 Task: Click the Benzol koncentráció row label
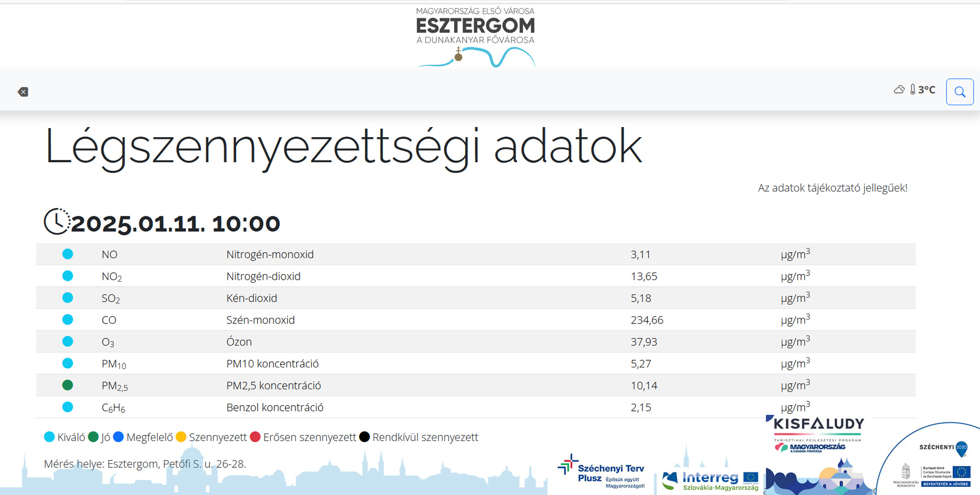pos(275,407)
